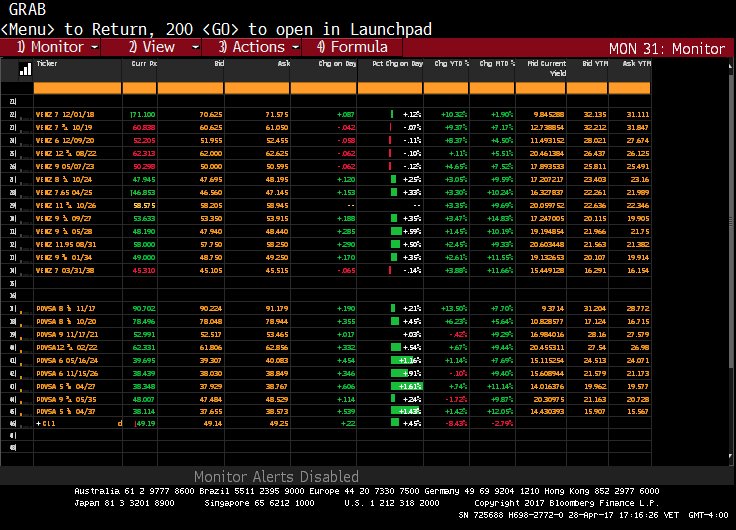Click the +1.61% percent change bar
736x530 pixels.
pos(406,386)
